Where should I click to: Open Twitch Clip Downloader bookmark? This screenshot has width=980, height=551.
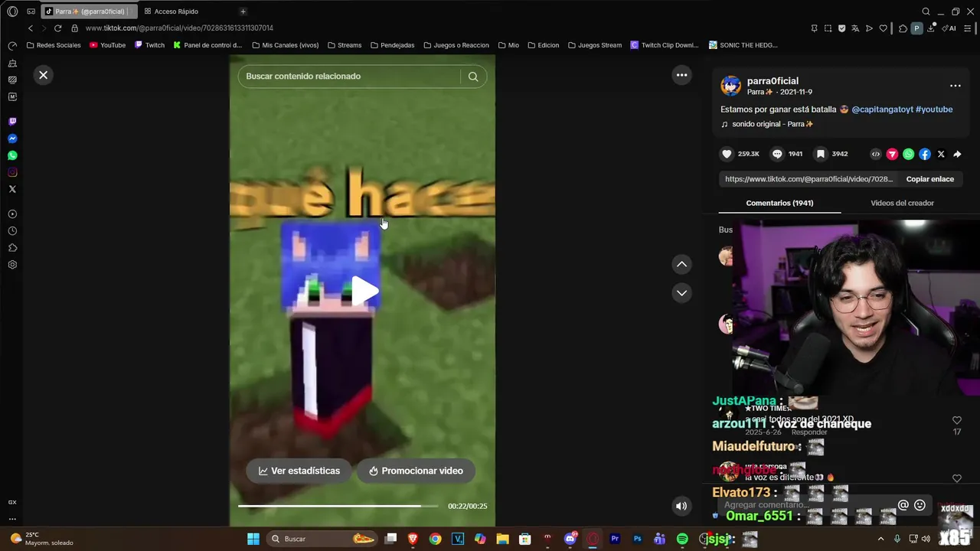(664, 45)
